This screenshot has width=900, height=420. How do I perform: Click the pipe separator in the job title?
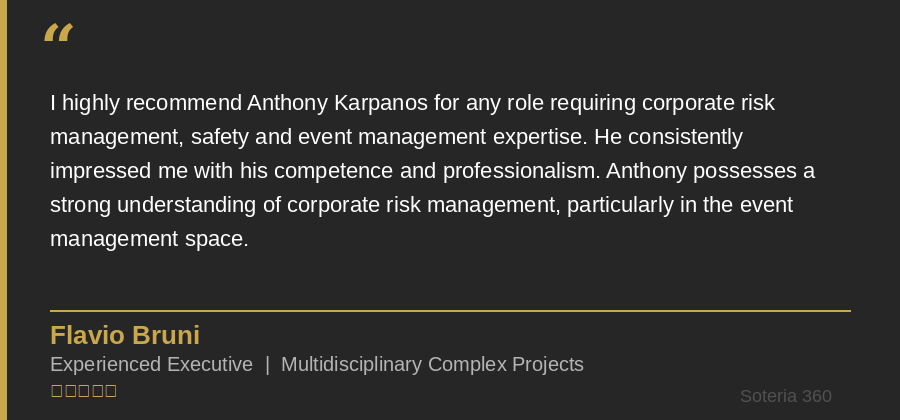coord(267,365)
